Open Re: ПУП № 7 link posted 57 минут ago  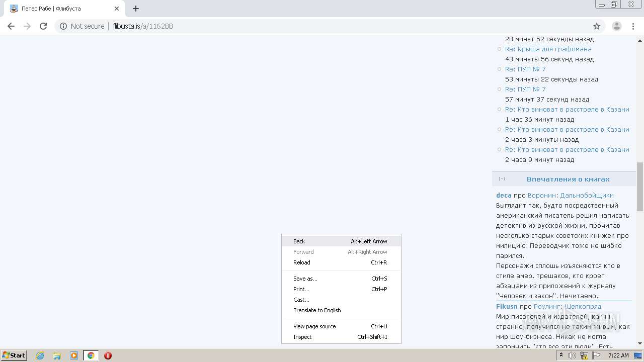point(525,89)
